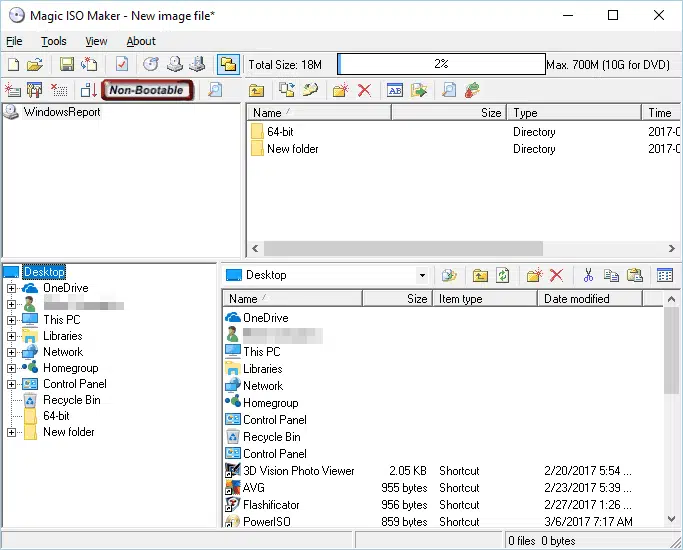Expand the This PC tree node
Image resolution: width=683 pixels, height=550 pixels.
coord(12,320)
